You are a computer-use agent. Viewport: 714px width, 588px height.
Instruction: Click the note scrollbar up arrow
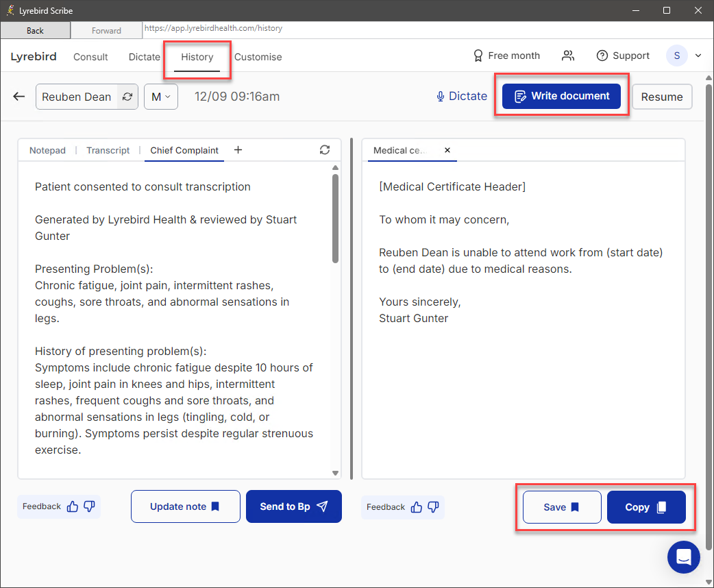[x=335, y=168]
